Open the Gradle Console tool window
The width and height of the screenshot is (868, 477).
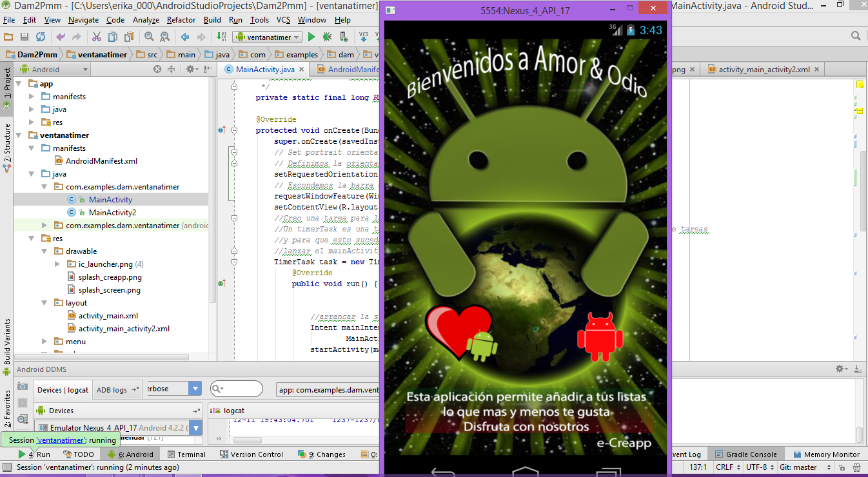[x=745, y=454]
